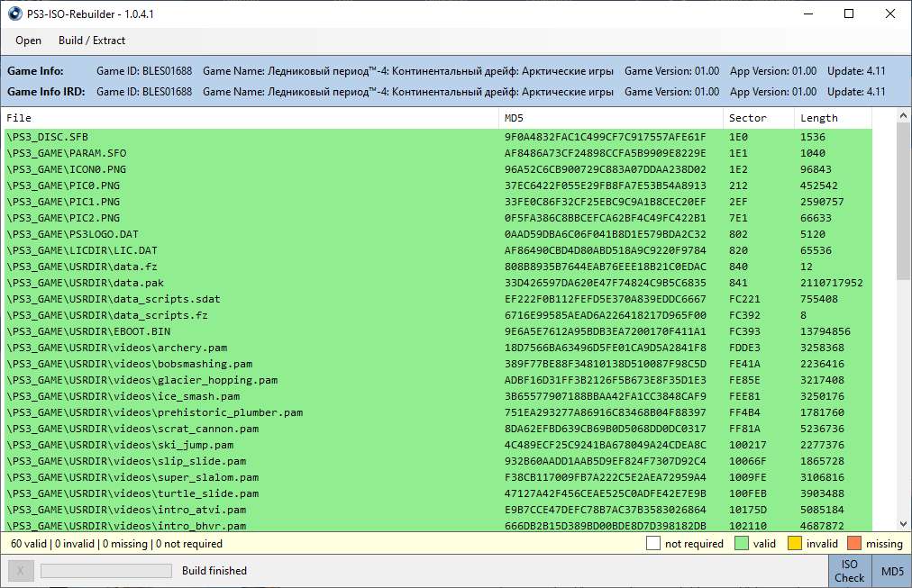The height and width of the screenshot is (588, 912).
Task: Sort by the File column header
Action: pos(251,118)
